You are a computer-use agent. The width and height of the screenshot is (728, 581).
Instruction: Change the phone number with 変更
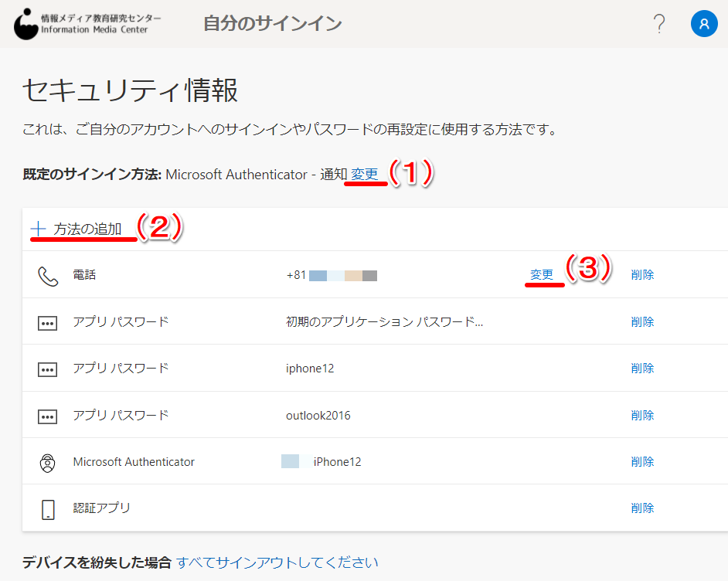tap(541, 275)
